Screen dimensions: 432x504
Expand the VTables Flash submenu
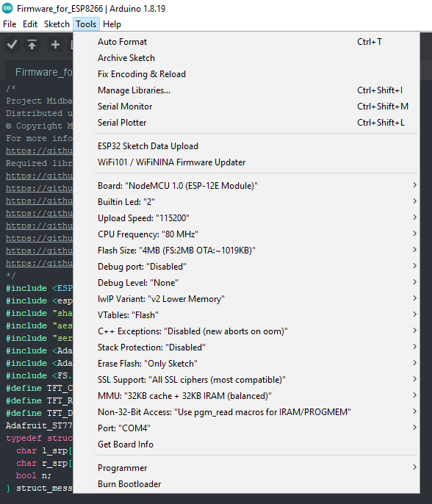247,315
